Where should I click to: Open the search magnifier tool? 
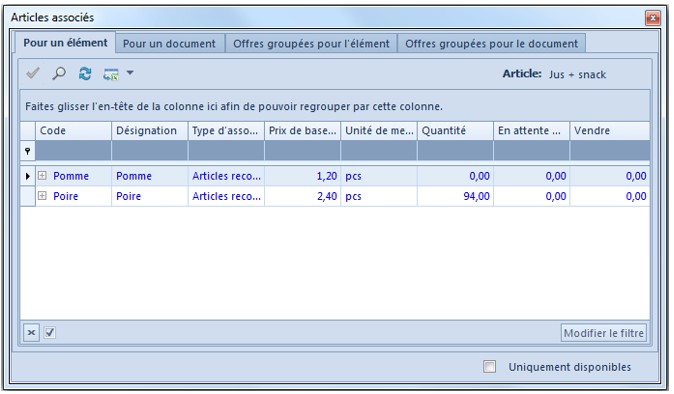click(x=59, y=73)
